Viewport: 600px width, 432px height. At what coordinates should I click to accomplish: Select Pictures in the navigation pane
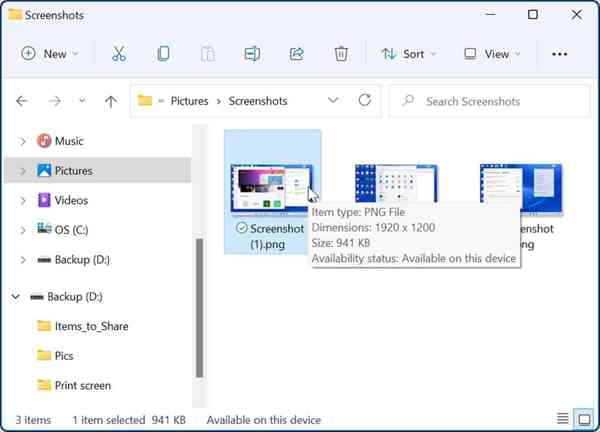[73, 171]
